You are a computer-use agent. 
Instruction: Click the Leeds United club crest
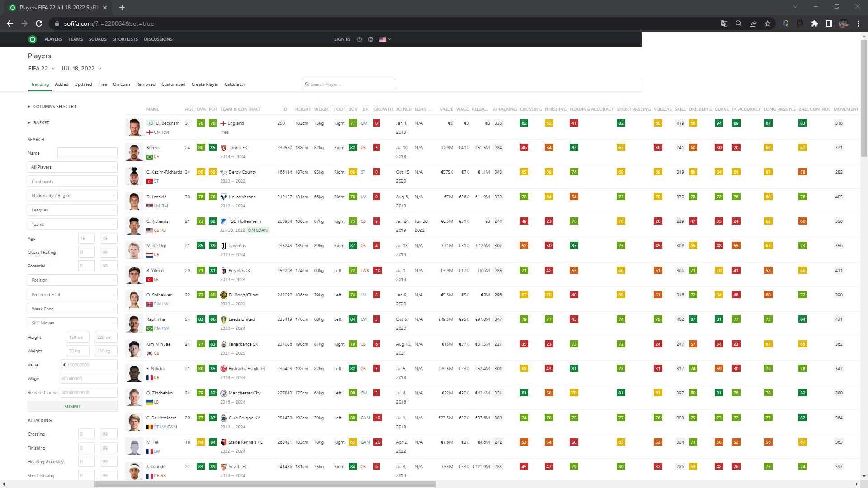(223, 319)
